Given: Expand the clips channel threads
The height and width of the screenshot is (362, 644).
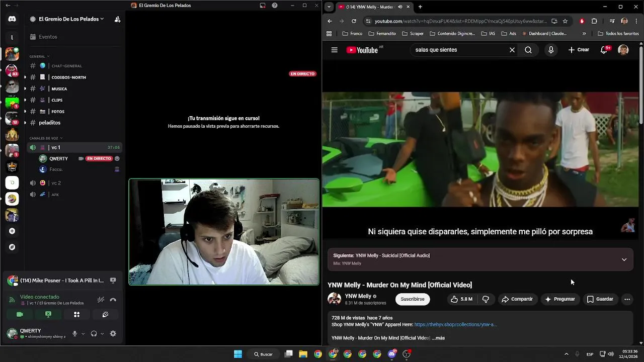Looking at the screenshot, I should pyautogui.click(x=25, y=100).
